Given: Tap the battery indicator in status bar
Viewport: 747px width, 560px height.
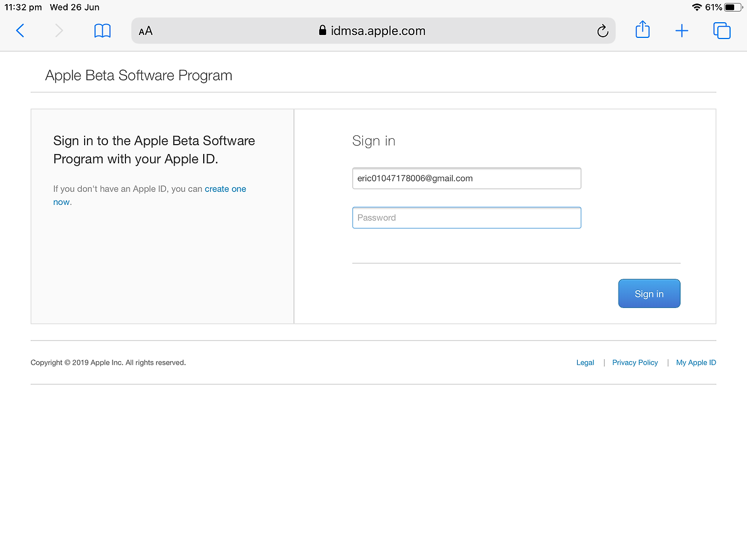Looking at the screenshot, I should click(x=734, y=8).
